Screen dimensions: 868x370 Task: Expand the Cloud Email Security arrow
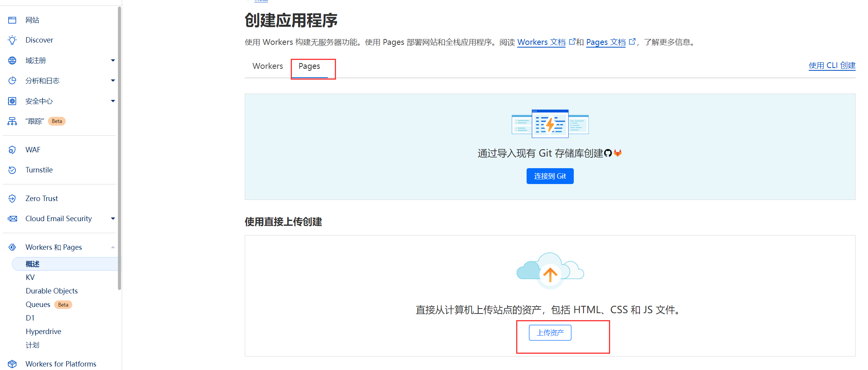(113, 218)
